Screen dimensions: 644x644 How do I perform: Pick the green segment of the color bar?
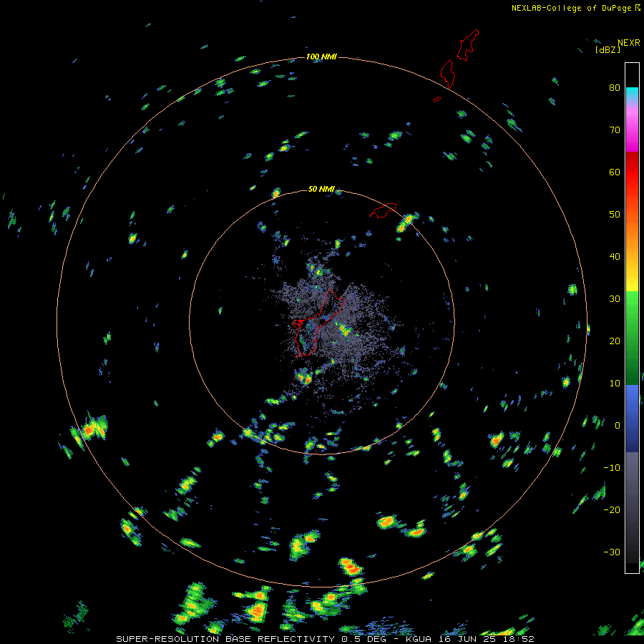pyautogui.click(x=632, y=338)
